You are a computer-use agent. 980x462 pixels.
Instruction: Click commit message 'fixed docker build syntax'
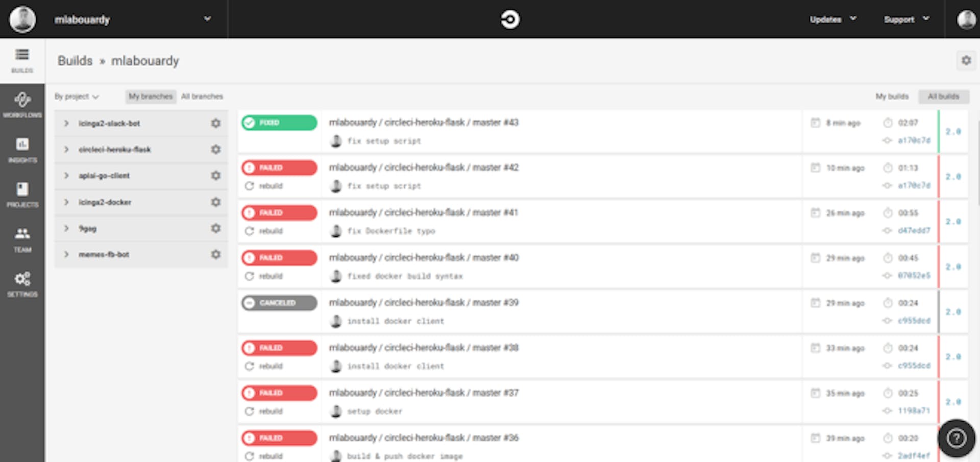pos(405,276)
